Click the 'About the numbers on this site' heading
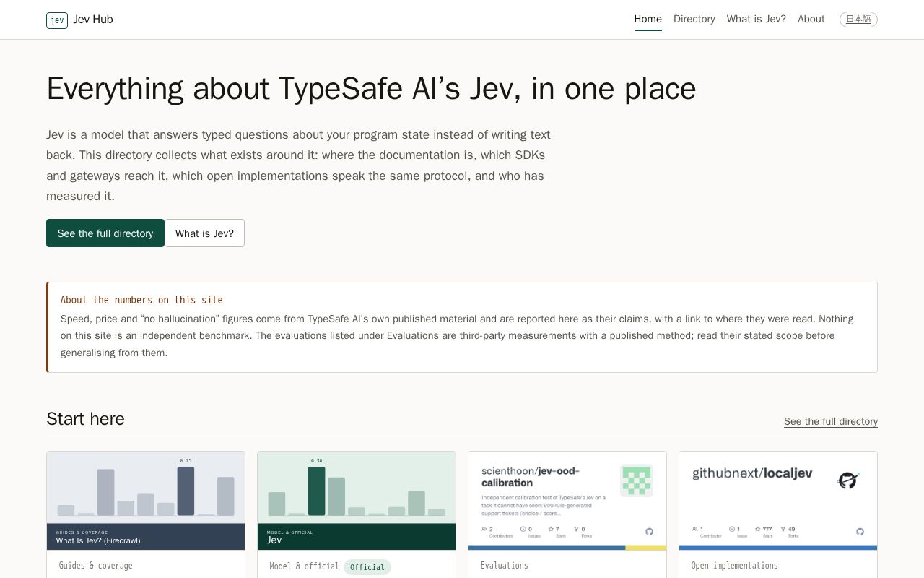The height and width of the screenshot is (578, 924). (x=141, y=300)
